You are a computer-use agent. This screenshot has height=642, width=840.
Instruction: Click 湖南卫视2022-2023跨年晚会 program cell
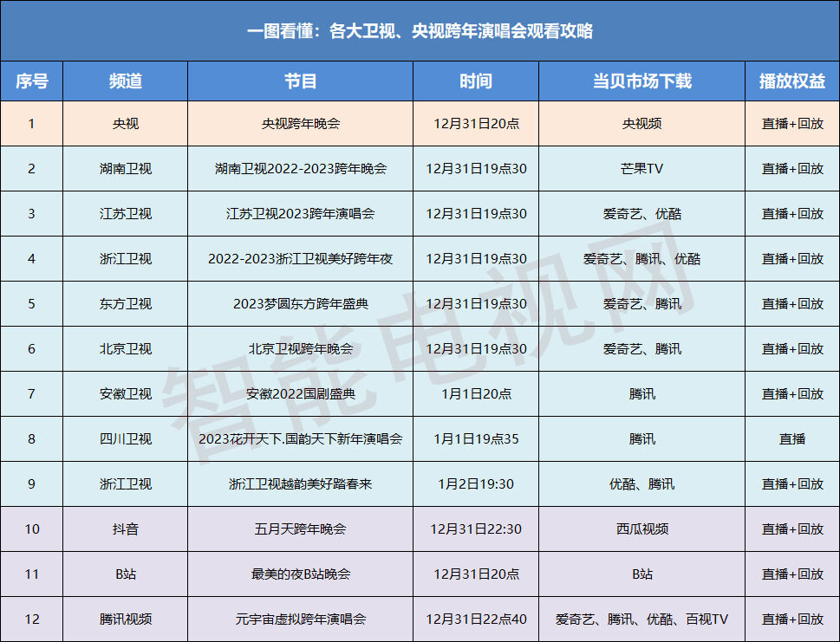point(301,169)
